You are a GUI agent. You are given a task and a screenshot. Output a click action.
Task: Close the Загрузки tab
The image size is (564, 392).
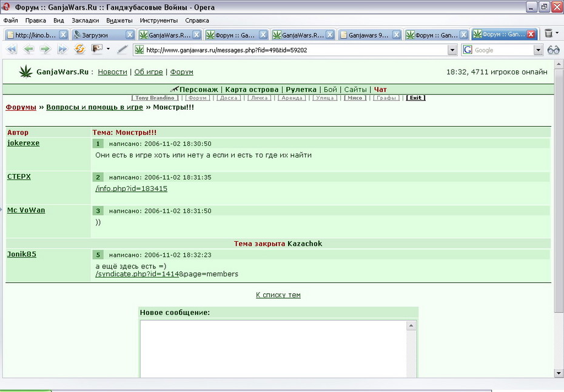pos(130,35)
